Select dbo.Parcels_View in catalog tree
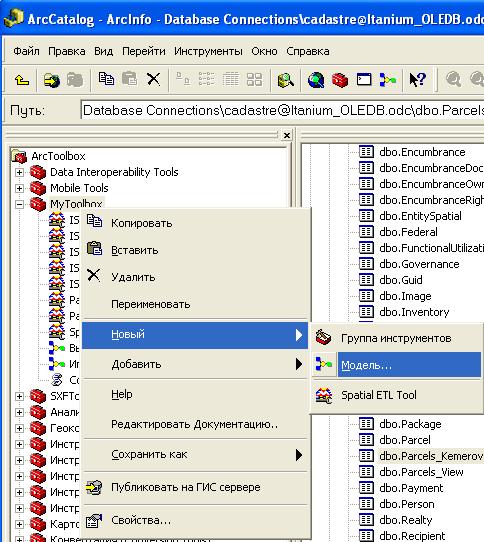 [x=421, y=472]
